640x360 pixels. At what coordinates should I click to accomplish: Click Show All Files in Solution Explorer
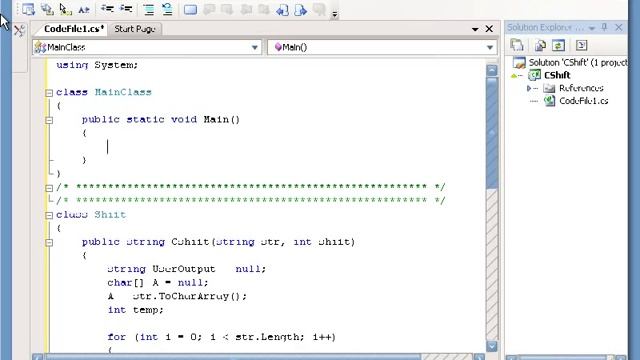[x=540, y=45]
